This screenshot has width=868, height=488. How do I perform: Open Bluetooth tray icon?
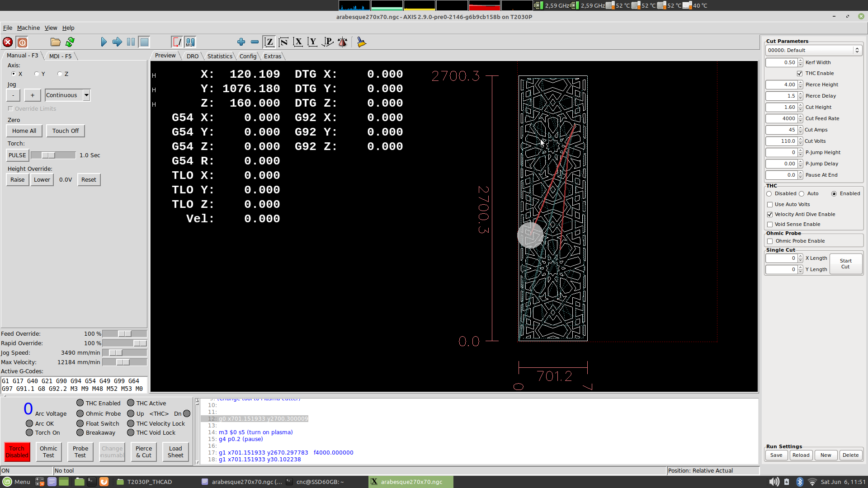coord(799,482)
